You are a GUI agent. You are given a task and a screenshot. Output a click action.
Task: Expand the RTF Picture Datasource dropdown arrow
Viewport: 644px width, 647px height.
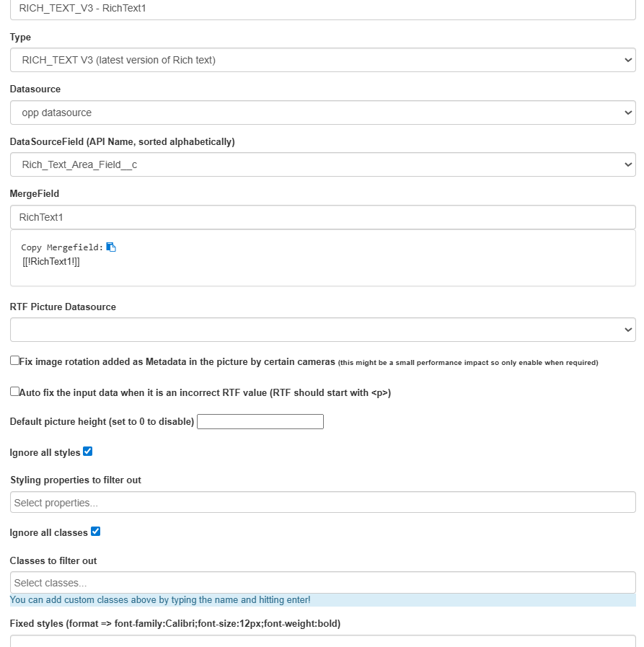628,330
